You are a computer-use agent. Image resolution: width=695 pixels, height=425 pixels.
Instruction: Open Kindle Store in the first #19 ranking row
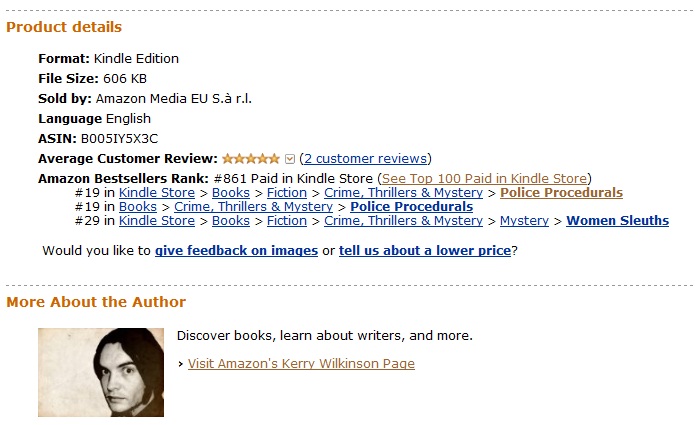coord(157,192)
